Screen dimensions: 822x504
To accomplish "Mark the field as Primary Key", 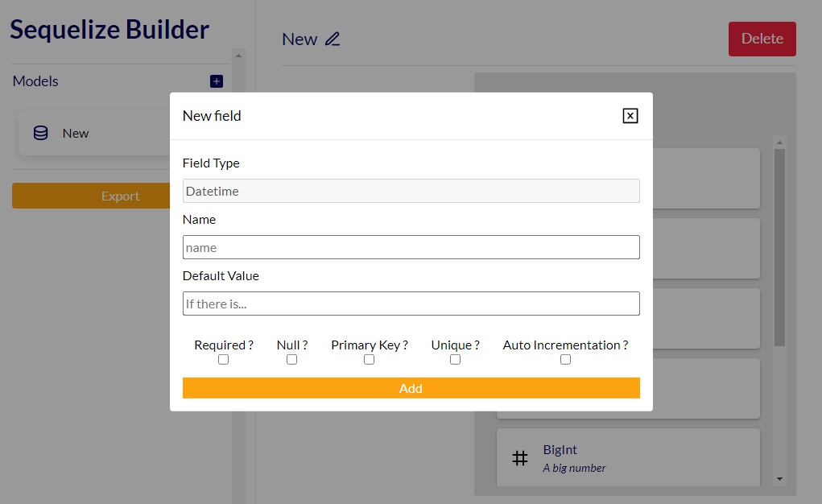I will 369,359.
